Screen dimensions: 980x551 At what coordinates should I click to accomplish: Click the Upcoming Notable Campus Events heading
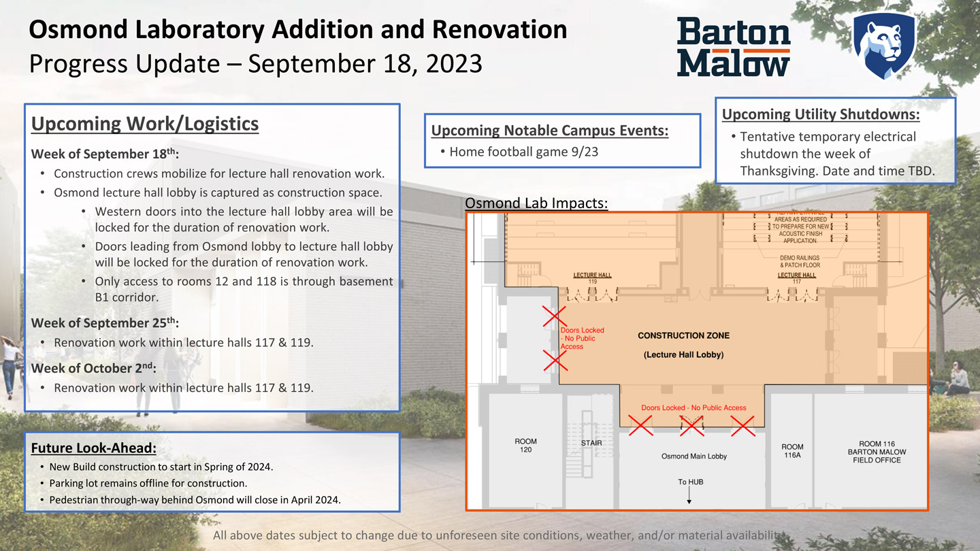549,130
